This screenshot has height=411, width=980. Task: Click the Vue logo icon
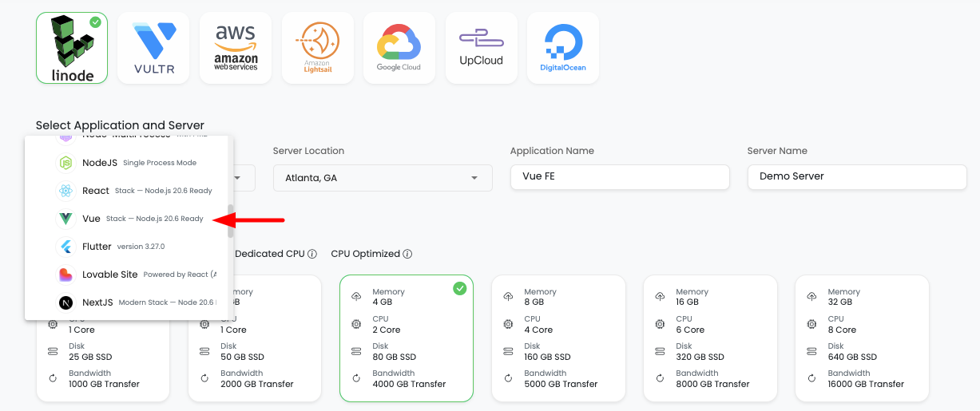point(65,219)
